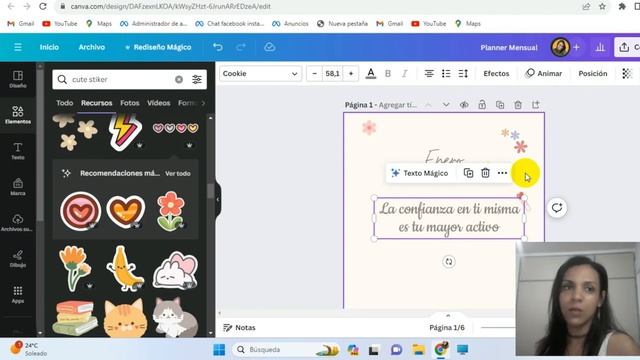The width and height of the screenshot is (640, 360).
Task: Open Notas panel
Action: coord(239,328)
